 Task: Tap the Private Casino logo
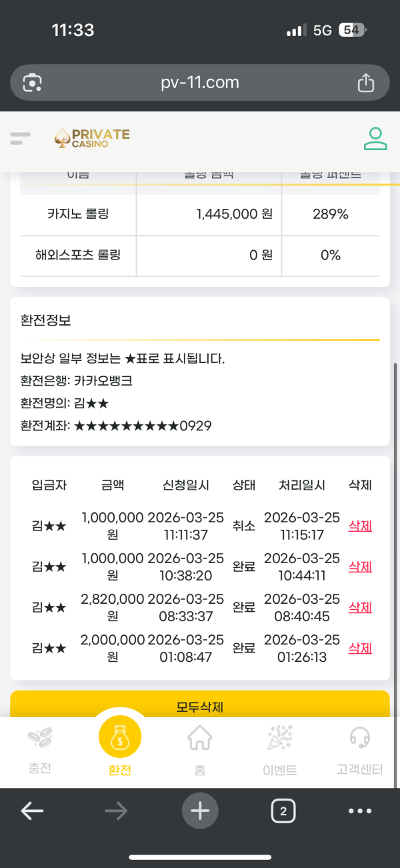tap(92, 137)
